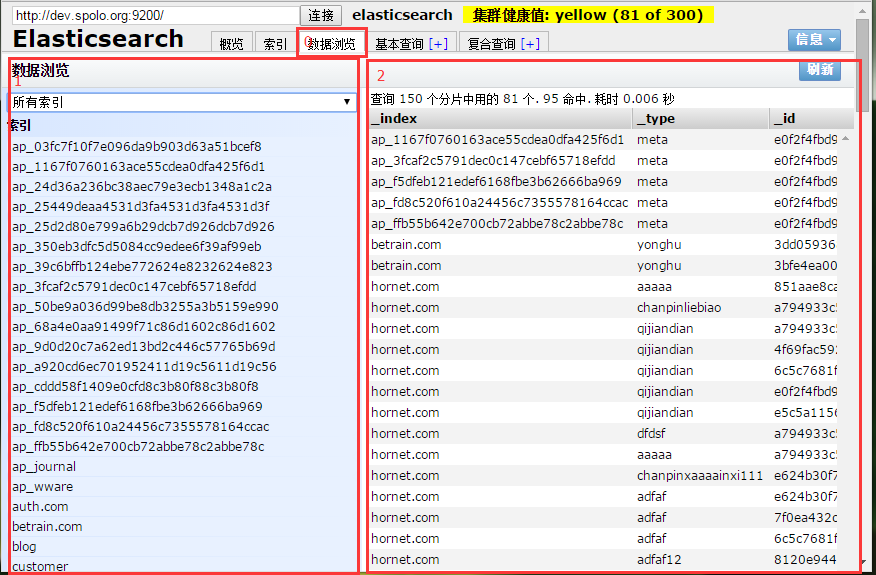The width and height of the screenshot is (876, 575).
Task: Open betrain.com row with id 3dd05936
Action: 603,245
